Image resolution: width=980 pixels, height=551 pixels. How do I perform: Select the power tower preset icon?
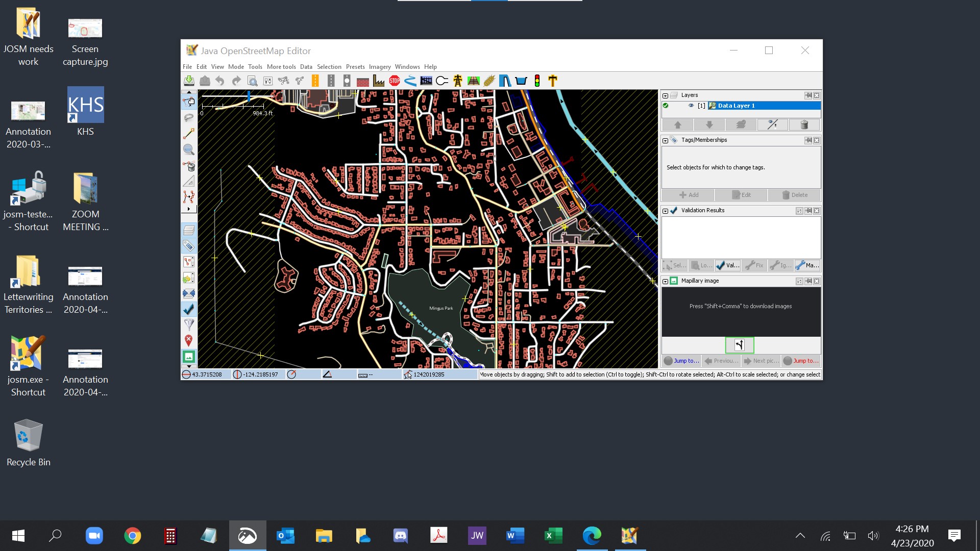click(458, 81)
